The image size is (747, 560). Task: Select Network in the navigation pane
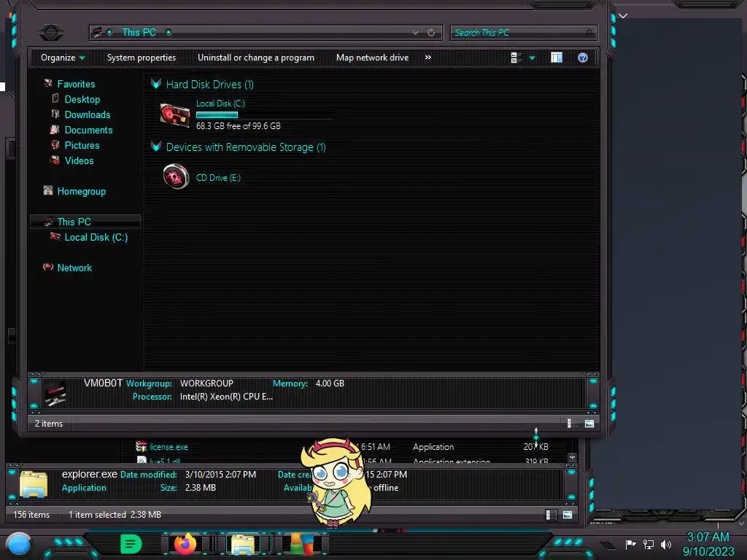[74, 268]
